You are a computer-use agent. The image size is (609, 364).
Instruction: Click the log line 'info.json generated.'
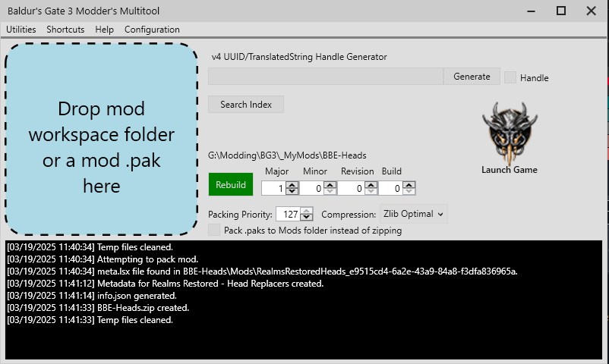(x=92, y=296)
